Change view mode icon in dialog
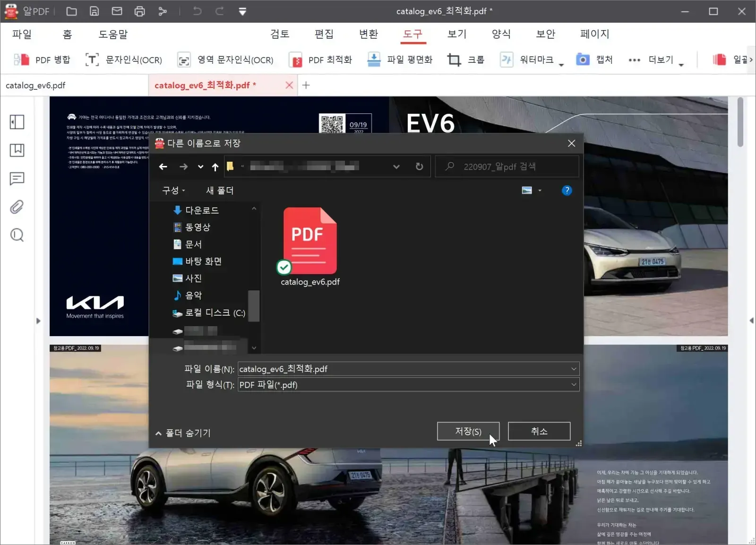756x545 pixels. pos(527,190)
